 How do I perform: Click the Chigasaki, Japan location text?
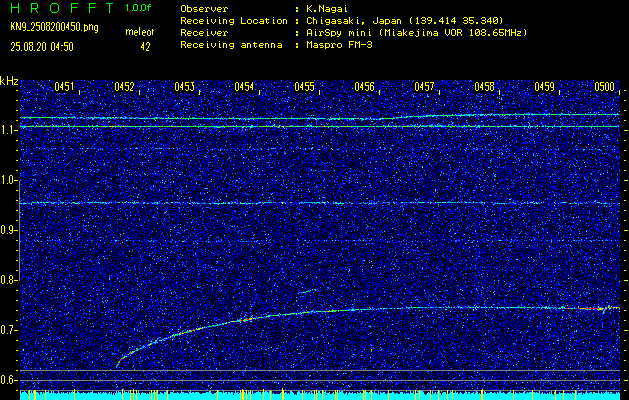(405, 21)
